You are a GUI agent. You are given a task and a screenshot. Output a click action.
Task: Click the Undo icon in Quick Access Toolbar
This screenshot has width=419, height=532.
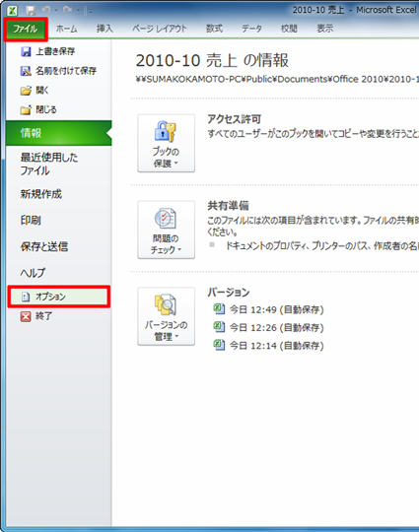pyautogui.click(x=46, y=11)
